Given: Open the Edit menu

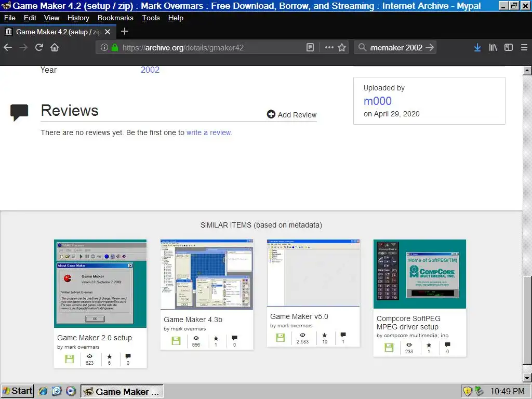Looking at the screenshot, I should [x=30, y=18].
